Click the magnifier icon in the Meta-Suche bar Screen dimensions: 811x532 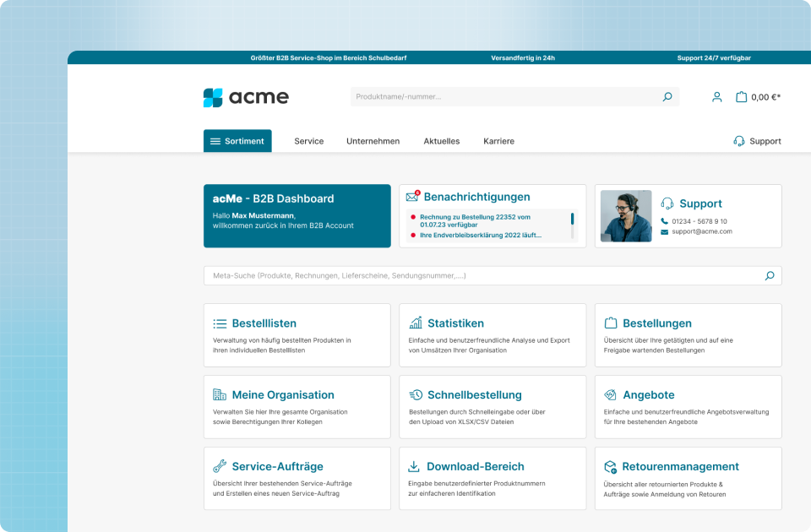[769, 275]
